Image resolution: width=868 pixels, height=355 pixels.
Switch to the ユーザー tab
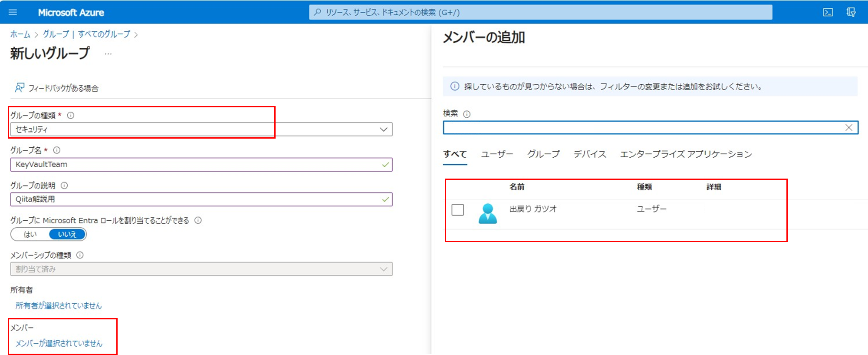click(x=497, y=154)
